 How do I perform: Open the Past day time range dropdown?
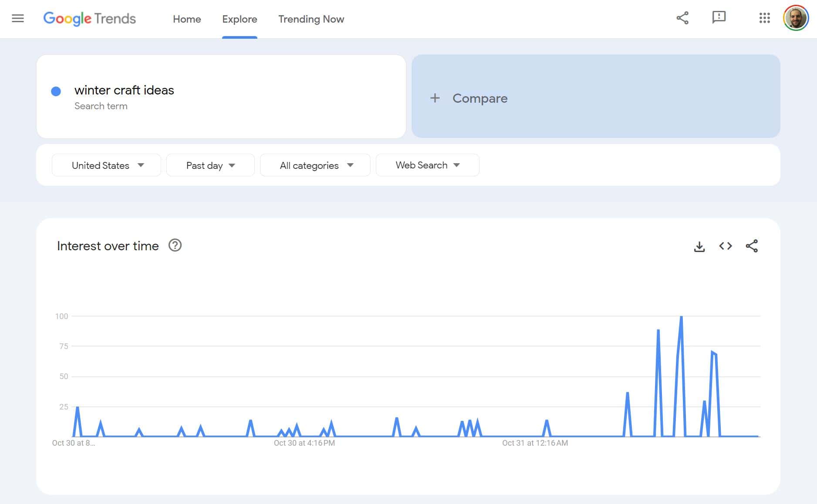pyautogui.click(x=210, y=165)
